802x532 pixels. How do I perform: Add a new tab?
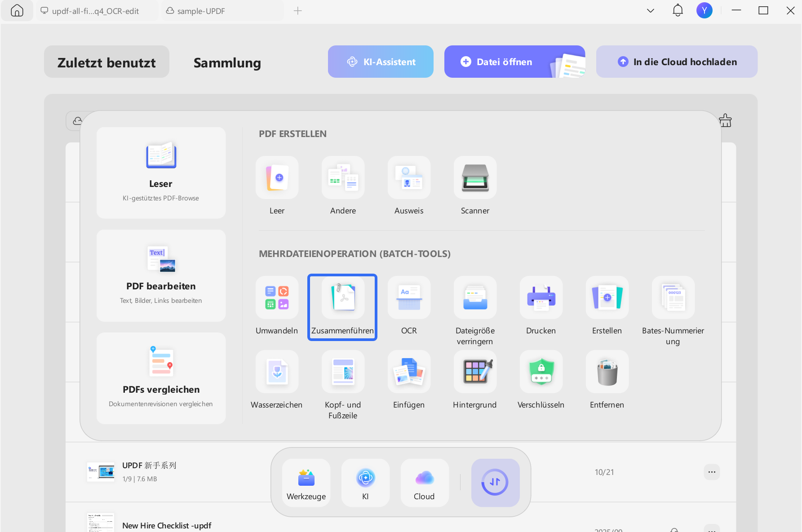pyautogui.click(x=297, y=11)
